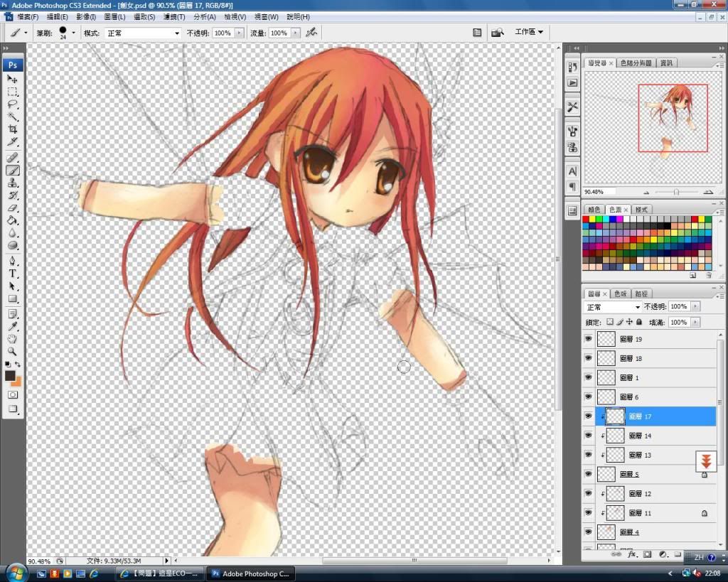The width and height of the screenshot is (728, 582).
Task: Hide layer 圖層 18
Action: pyautogui.click(x=588, y=358)
